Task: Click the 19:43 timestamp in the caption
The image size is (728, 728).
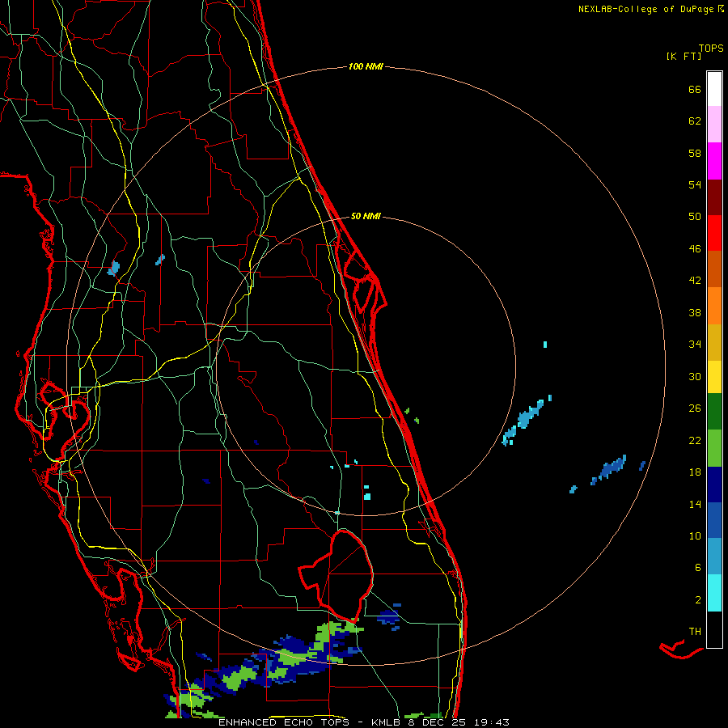Action: 491,722
